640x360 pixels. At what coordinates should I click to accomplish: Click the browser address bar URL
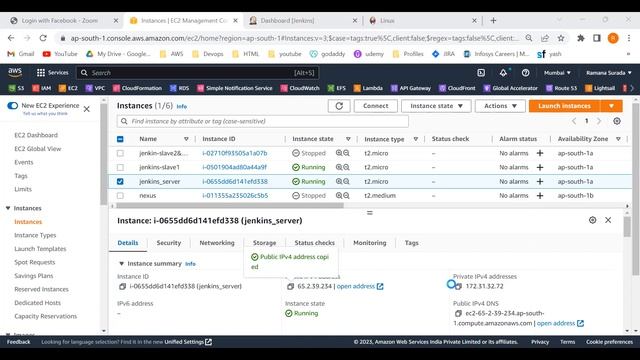[x=294, y=38]
